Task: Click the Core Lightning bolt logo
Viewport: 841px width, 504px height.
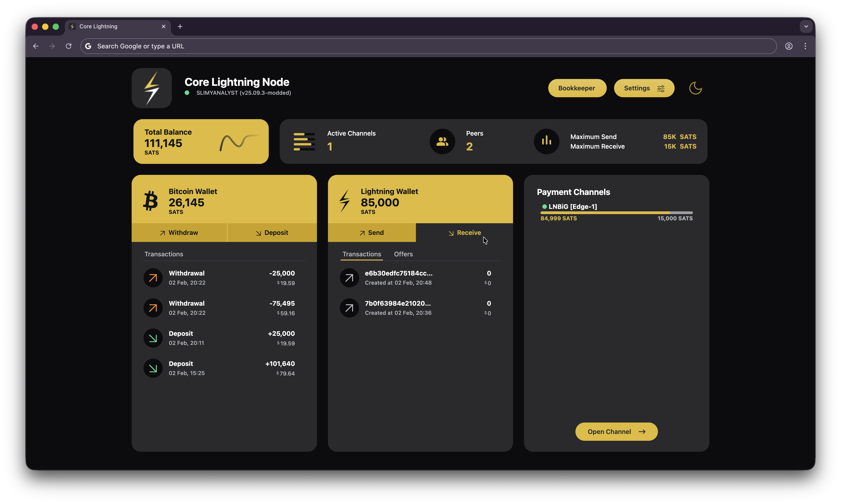Action: point(152,88)
